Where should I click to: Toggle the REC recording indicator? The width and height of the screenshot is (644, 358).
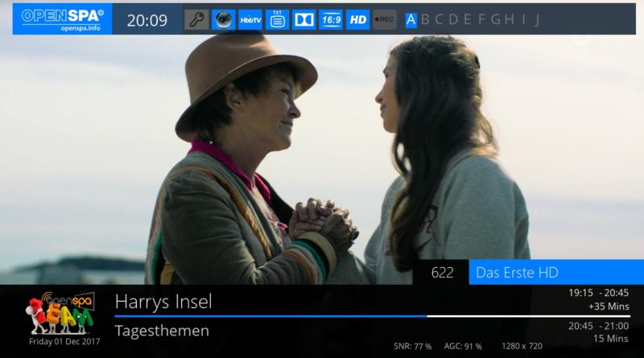click(385, 19)
